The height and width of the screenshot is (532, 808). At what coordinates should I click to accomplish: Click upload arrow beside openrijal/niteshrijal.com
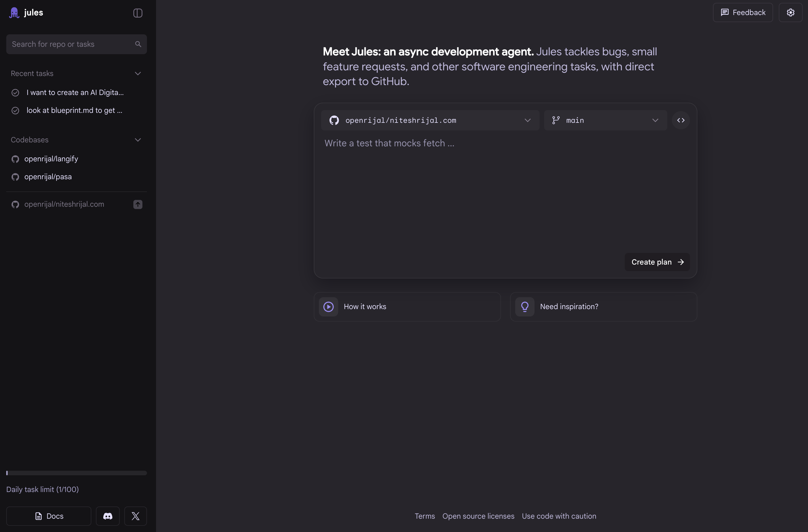pyautogui.click(x=138, y=204)
